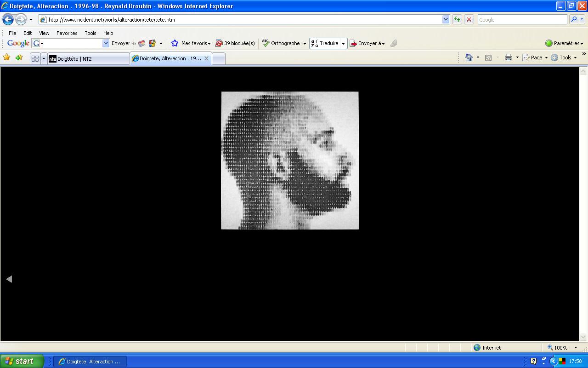Open the Traduire dropdown arrow
This screenshot has width=588, height=368.
(343, 44)
